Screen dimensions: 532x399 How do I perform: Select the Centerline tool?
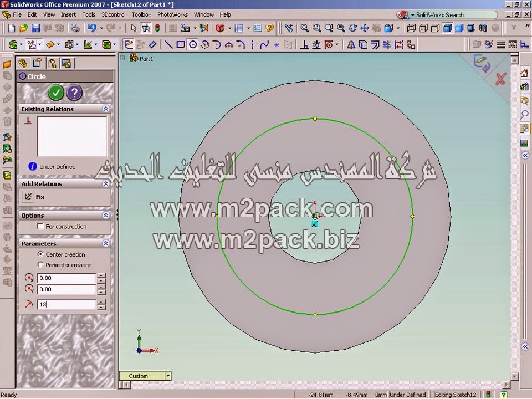coord(253,45)
